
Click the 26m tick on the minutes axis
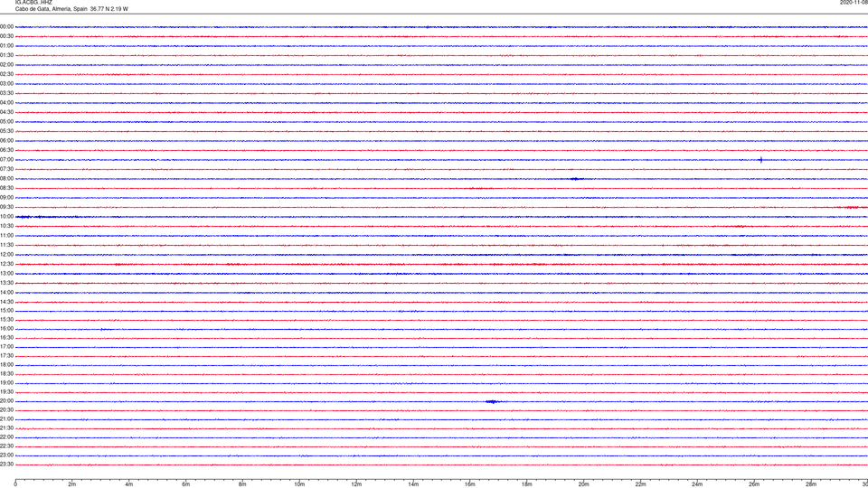754,484
